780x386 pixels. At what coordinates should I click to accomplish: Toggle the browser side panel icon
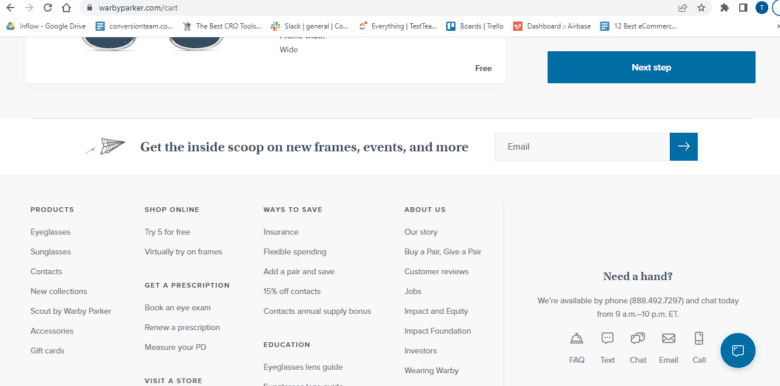[x=743, y=7]
